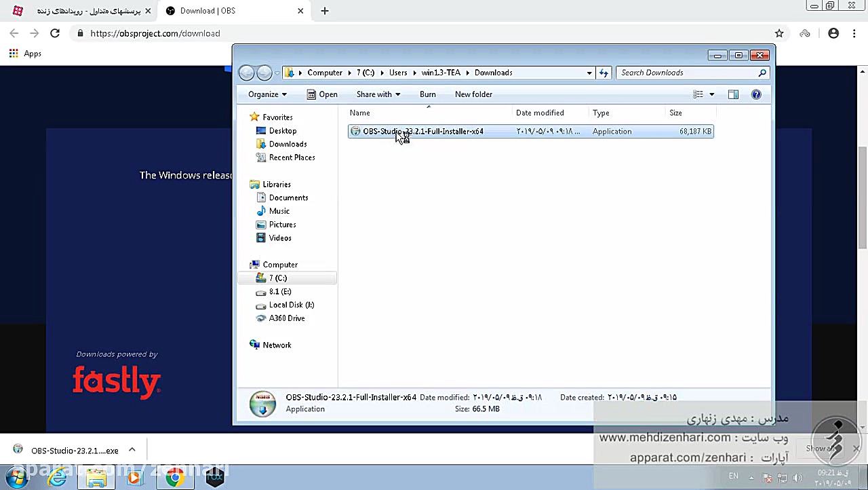The width and height of the screenshot is (868, 490).
Task: Click the search magnifier in Search Downloads
Action: coord(762,73)
